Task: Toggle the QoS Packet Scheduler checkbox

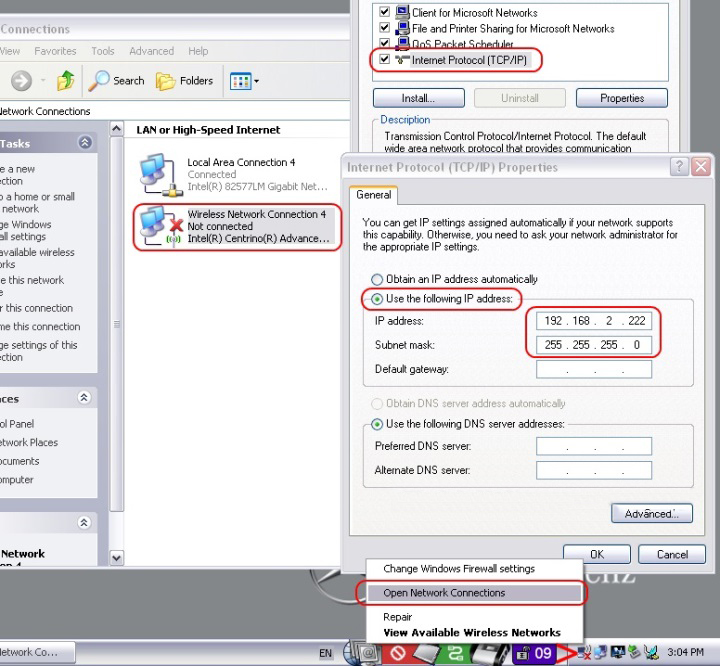Action: pyautogui.click(x=384, y=43)
